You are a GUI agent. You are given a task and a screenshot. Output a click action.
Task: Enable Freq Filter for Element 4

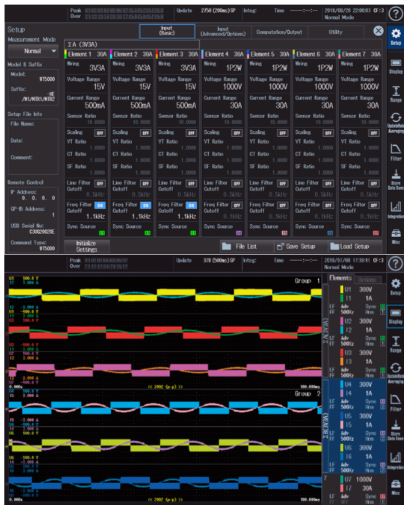click(x=237, y=205)
